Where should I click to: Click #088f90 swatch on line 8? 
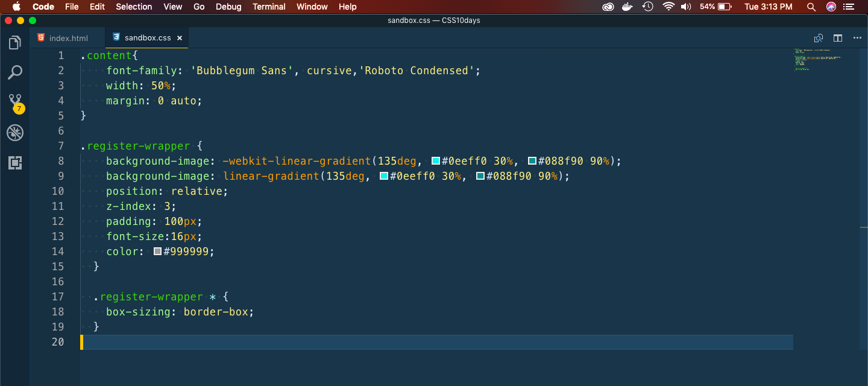(532, 161)
